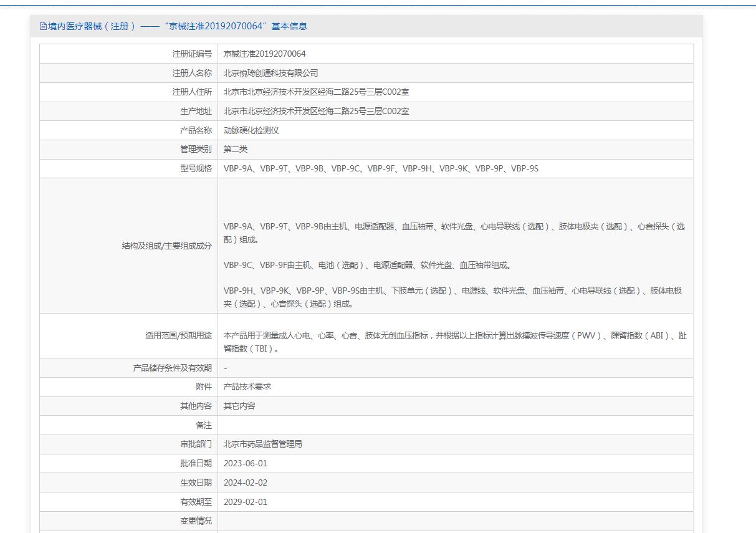Viewport: 756px width, 533px height.
Task: Click the label 备注
Action: pyautogui.click(x=204, y=425)
